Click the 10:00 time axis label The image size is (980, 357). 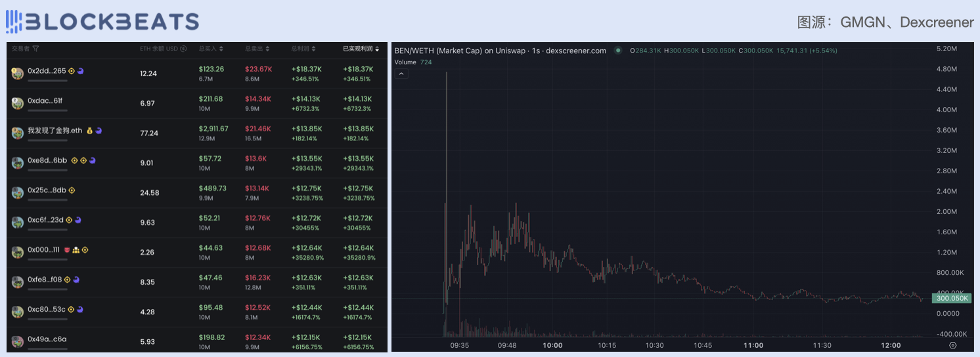pyautogui.click(x=552, y=345)
